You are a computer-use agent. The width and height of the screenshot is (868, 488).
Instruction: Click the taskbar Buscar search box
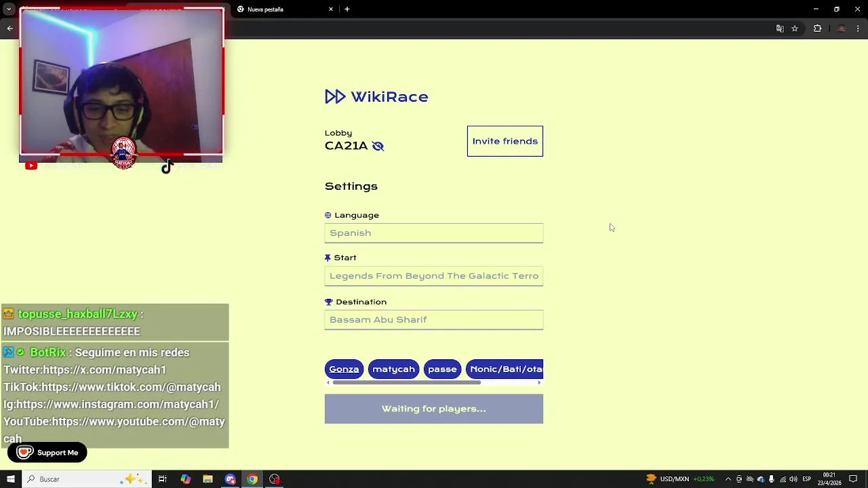(87, 479)
